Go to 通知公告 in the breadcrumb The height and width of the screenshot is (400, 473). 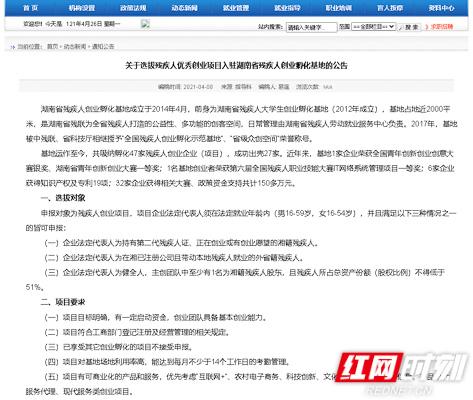(103, 47)
